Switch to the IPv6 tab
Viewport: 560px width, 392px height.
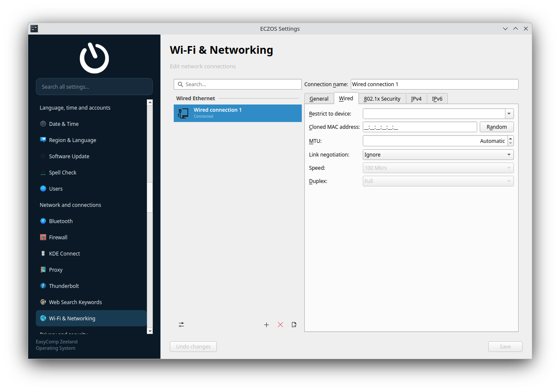pos(437,99)
